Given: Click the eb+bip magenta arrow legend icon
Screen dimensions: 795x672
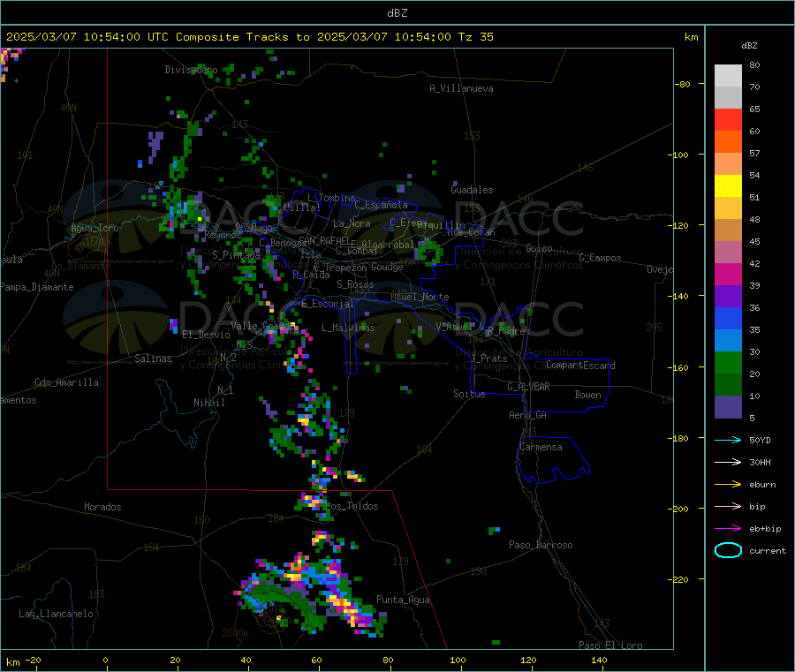Looking at the screenshot, I should click(x=728, y=528).
